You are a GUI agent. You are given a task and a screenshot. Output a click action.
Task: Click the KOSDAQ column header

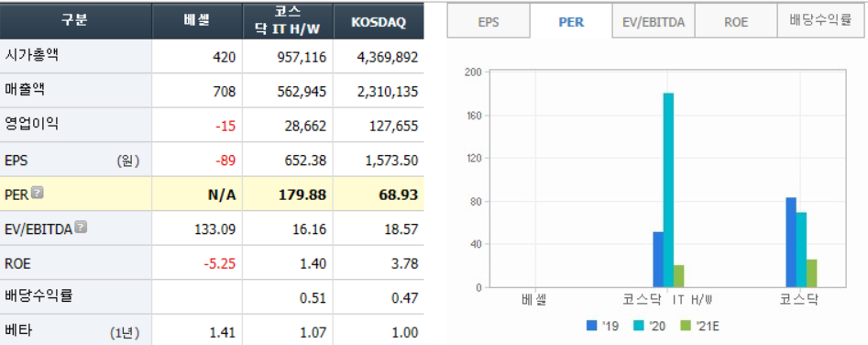379,20
